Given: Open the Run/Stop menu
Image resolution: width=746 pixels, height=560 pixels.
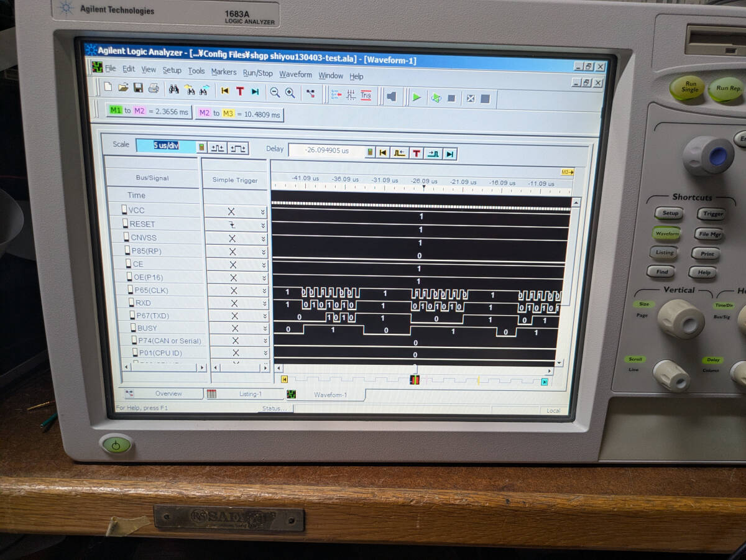Looking at the screenshot, I should [x=258, y=73].
